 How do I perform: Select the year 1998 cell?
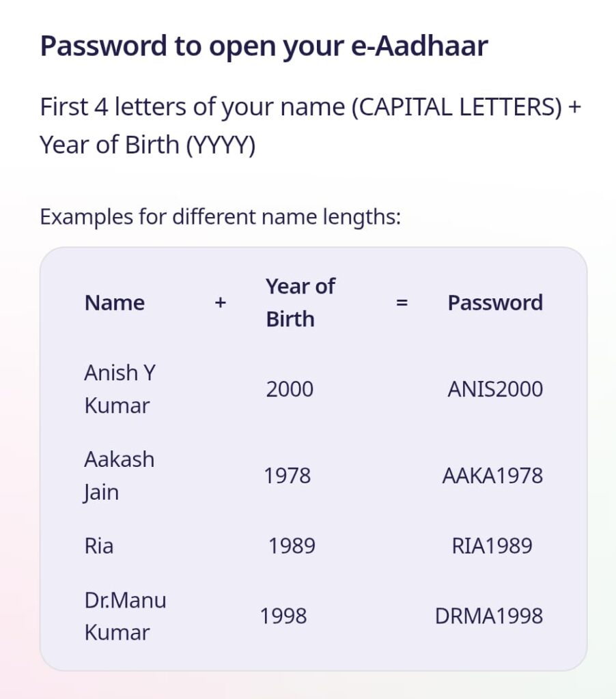(x=283, y=616)
